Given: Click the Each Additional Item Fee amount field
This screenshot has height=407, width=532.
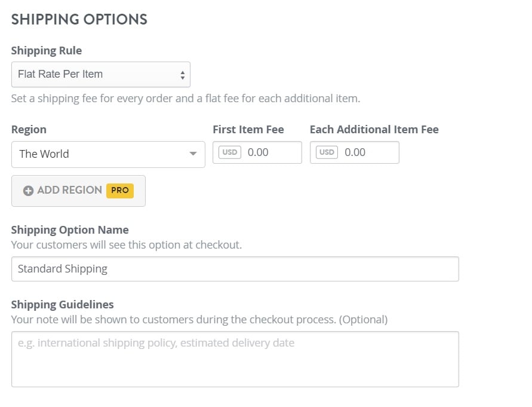Looking at the screenshot, I should tap(355, 152).
